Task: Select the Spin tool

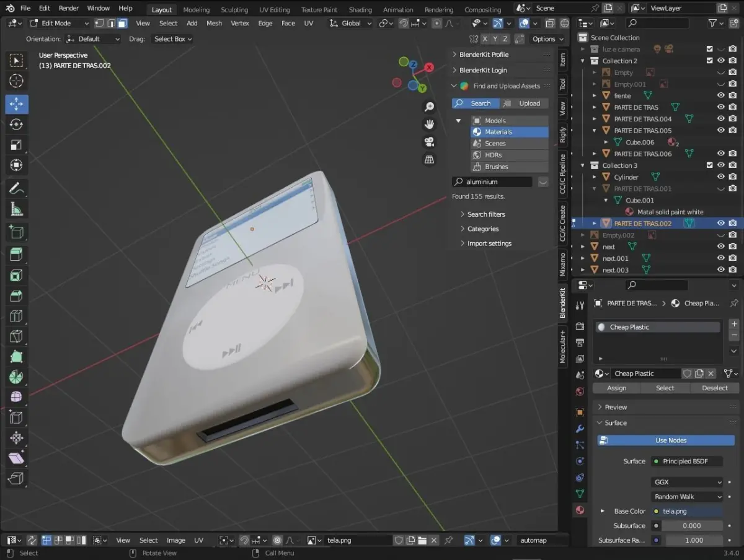Action: pyautogui.click(x=17, y=377)
